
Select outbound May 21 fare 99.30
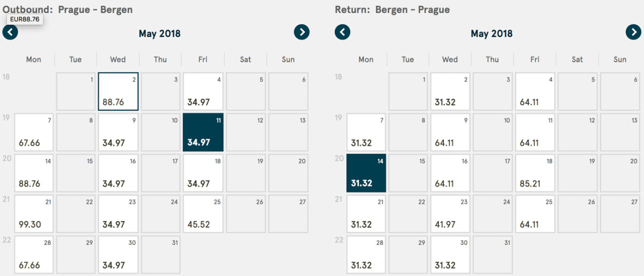[34, 213]
